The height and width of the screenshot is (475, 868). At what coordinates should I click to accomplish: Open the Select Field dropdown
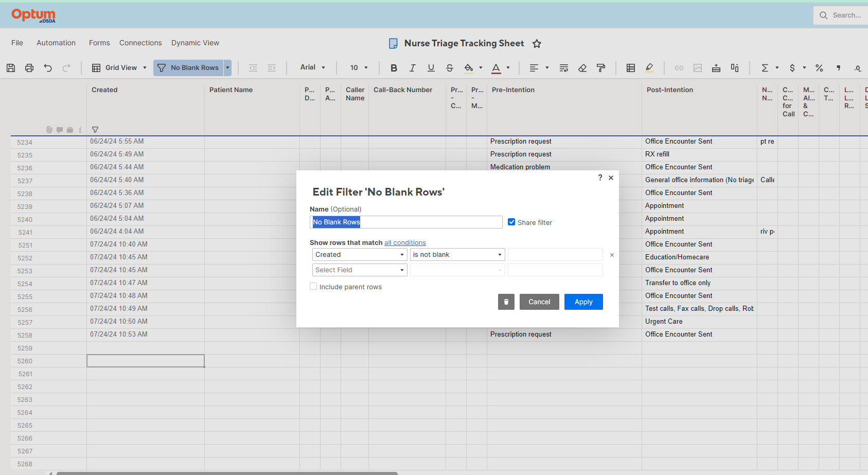point(360,270)
